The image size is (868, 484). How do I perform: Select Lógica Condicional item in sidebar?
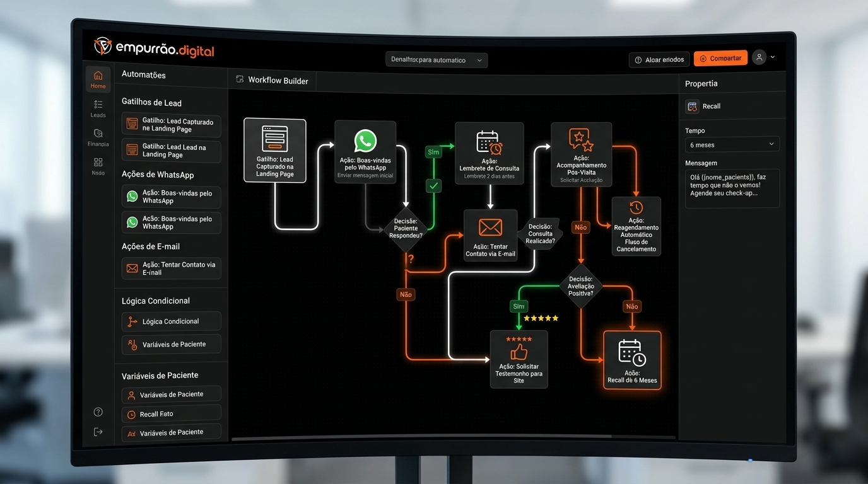click(171, 321)
